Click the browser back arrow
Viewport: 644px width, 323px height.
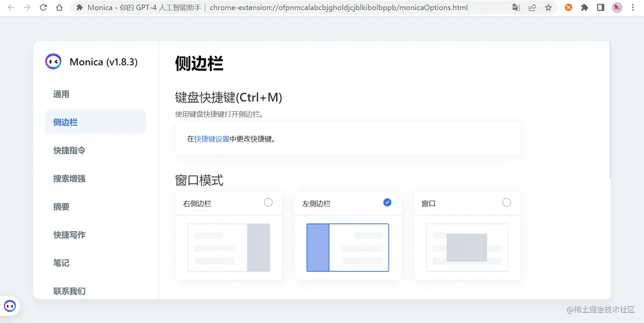tap(11, 8)
